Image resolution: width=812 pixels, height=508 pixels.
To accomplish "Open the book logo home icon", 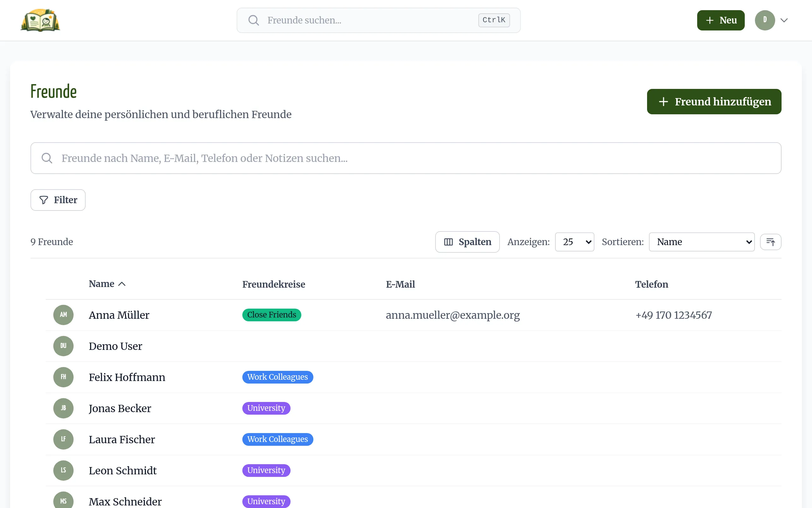I will pyautogui.click(x=40, y=20).
